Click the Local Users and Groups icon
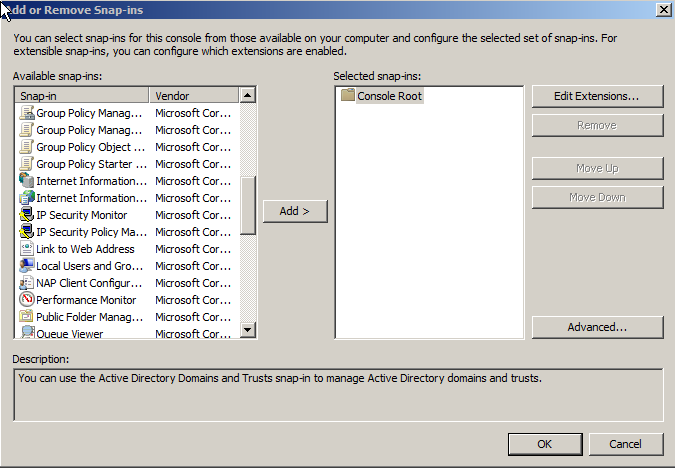675x468 pixels. [x=27, y=266]
